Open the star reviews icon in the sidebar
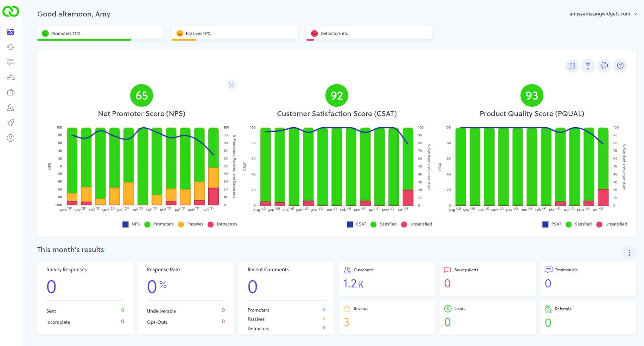 [x=11, y=77]
